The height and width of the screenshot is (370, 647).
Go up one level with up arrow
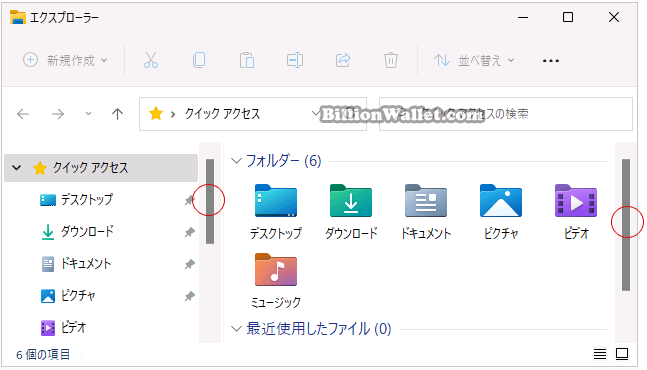[117, 114]
